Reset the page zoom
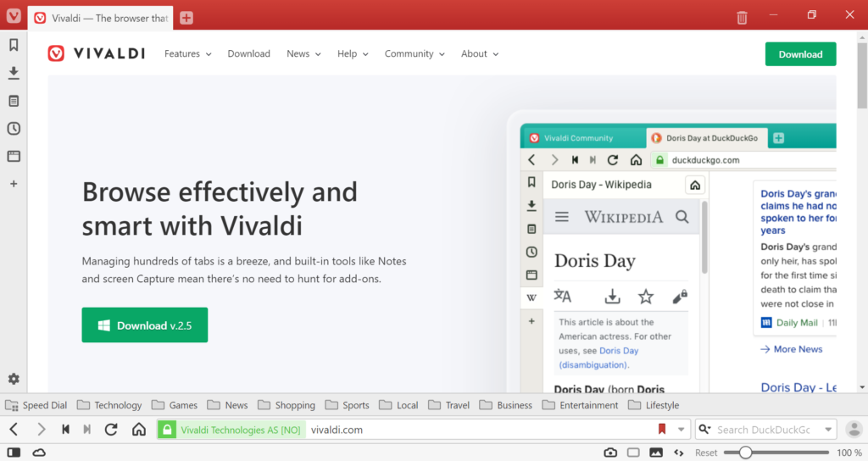The width and height of the screenshot is (868, 461). pyautogui.click(x=706, y=453)
